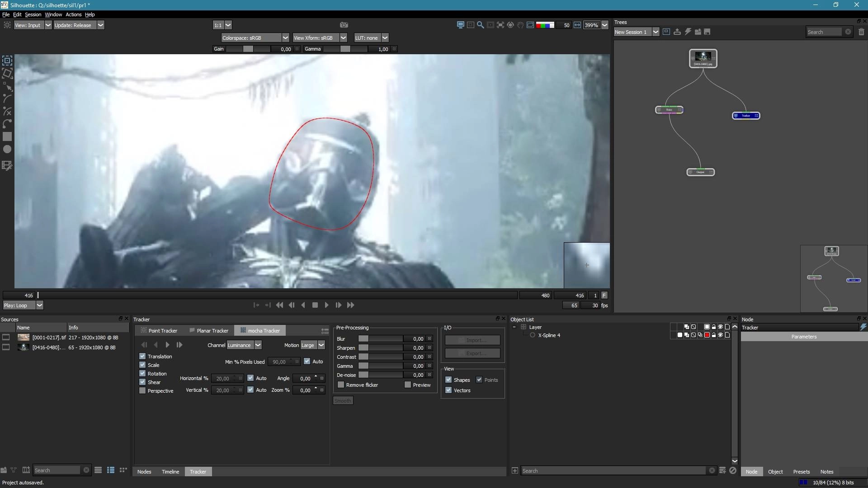The width and height of the screenshot is (868, 488).
Task: Click the Parameters header button
Action: click(804, 337)
